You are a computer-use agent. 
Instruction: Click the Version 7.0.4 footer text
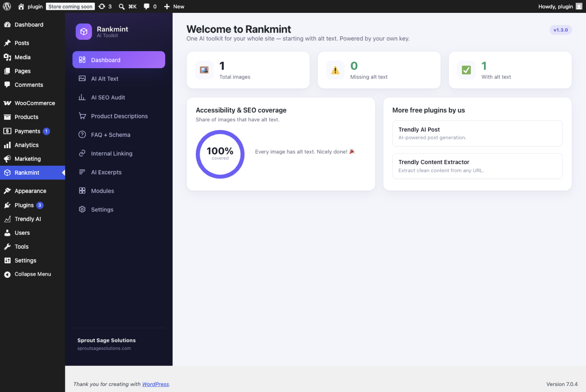tap(562, 384)
